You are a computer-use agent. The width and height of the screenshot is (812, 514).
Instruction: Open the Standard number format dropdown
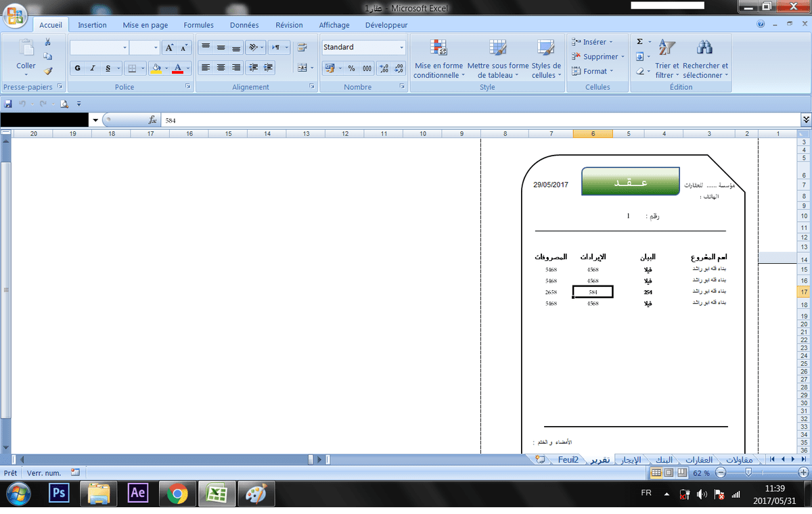pos(401,47)
